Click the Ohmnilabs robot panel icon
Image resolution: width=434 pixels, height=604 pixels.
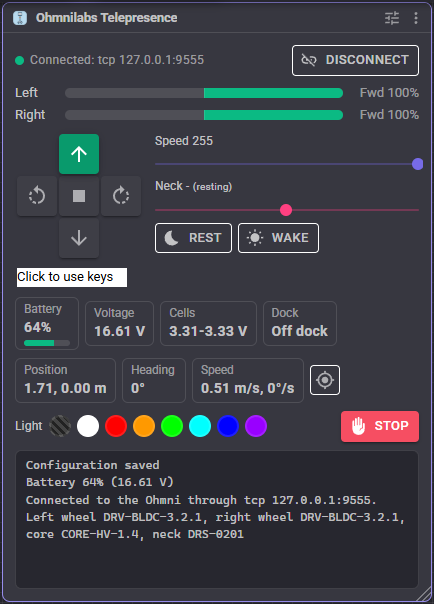click(20, 18)
